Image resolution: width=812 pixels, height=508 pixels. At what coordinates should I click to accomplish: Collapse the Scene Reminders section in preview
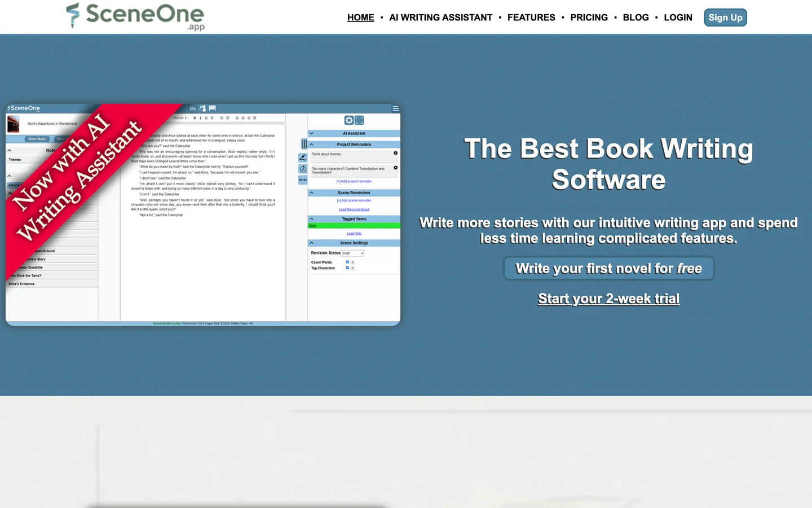click(311, 192)
